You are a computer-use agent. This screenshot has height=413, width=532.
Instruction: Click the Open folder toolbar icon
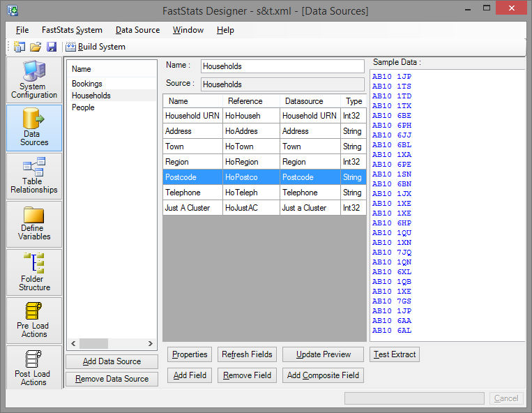click(36, 47)
